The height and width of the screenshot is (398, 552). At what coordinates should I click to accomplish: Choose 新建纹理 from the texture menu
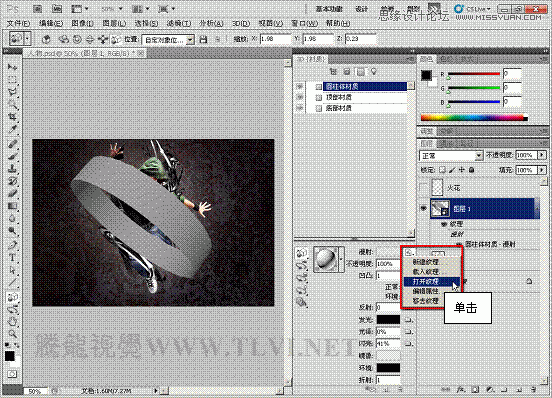431,262
